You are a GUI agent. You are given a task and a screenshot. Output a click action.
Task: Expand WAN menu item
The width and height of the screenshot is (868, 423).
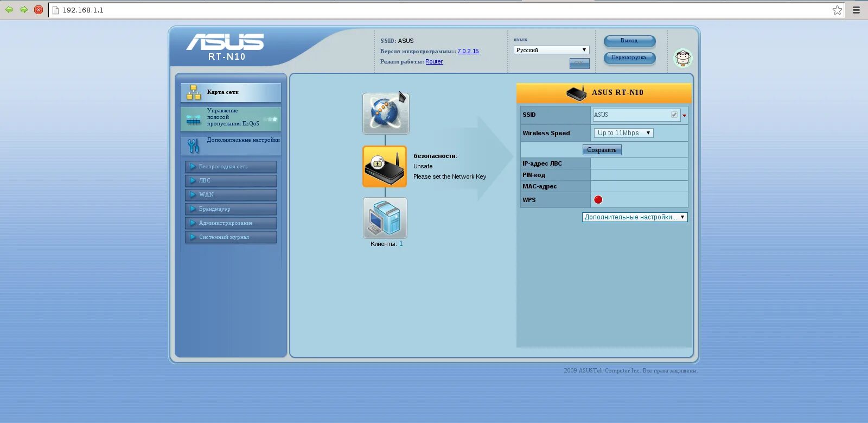pos(231,195)
